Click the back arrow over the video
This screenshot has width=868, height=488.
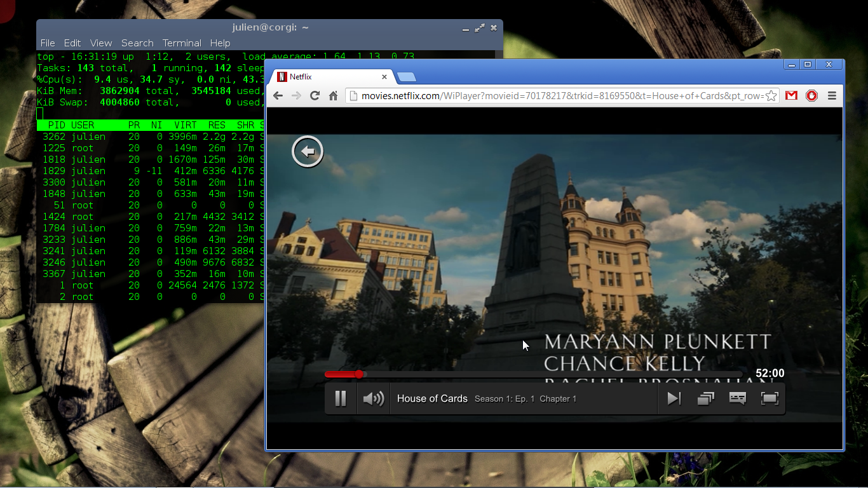pos(308,152)
